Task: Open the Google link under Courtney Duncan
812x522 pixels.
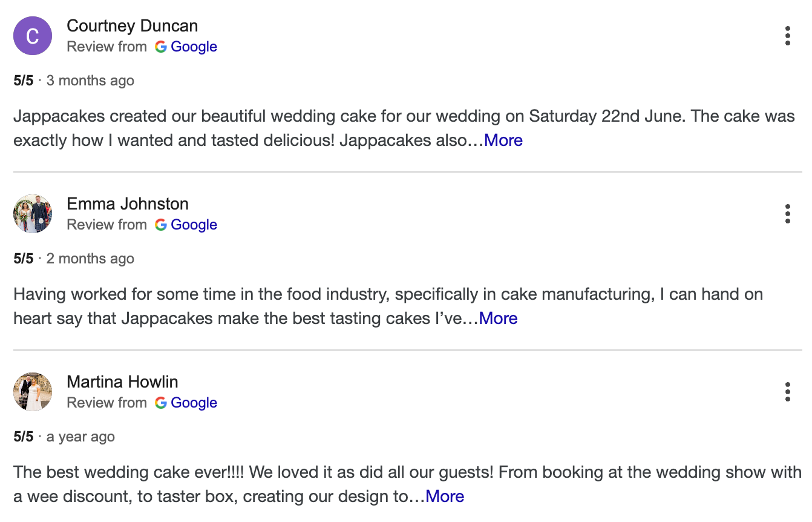Action: tap(194, 47)
